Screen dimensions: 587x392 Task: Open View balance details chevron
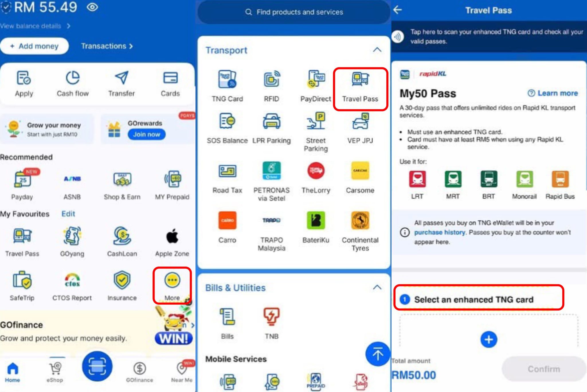coord(69,26)
